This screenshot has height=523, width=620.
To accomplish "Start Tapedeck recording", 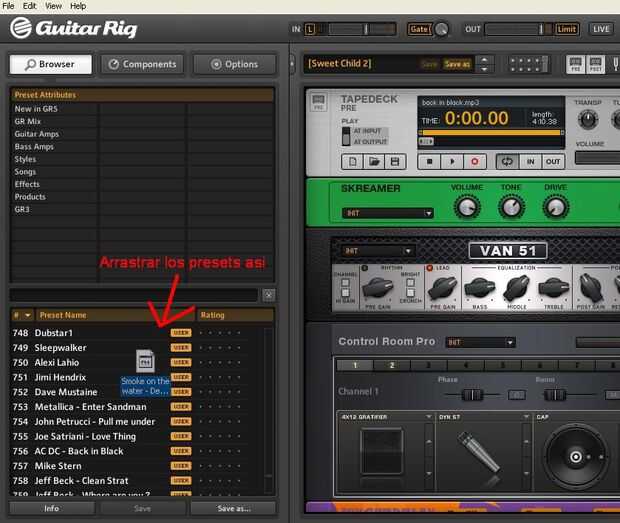I will (474, 162).
